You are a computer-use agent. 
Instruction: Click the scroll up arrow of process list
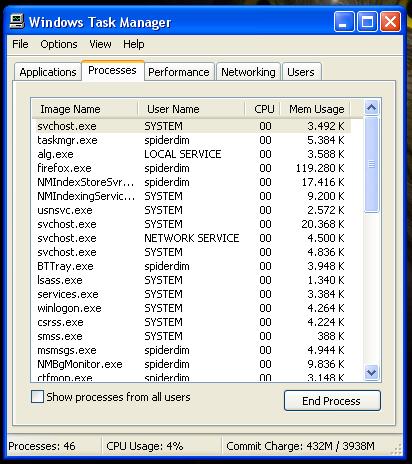click(371, 107)
